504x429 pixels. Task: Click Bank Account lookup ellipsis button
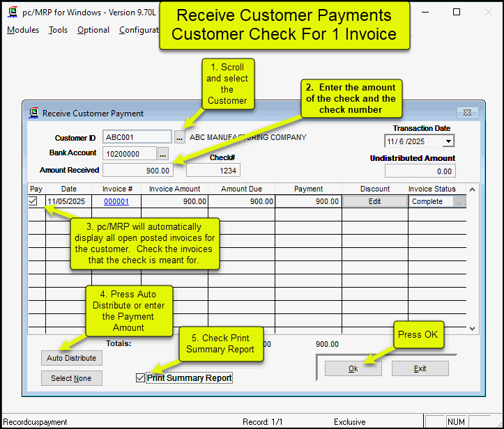pos(164,153)
